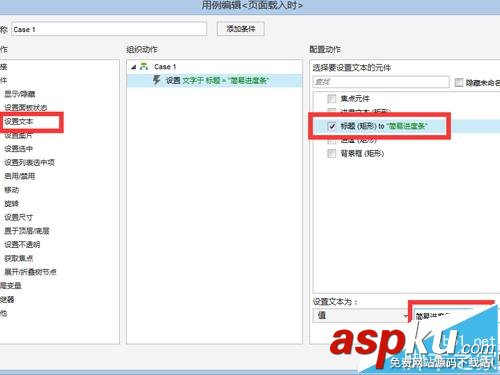Screen dimensions: 500x375
Task: Choose the 设置文本 action
Action: [x=19, y=121]
